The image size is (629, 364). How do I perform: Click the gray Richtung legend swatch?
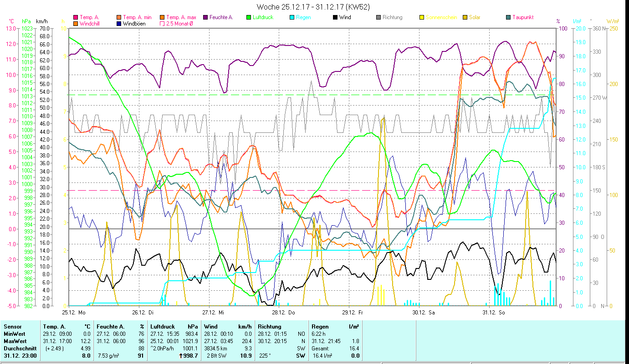[x=378, y=17]
